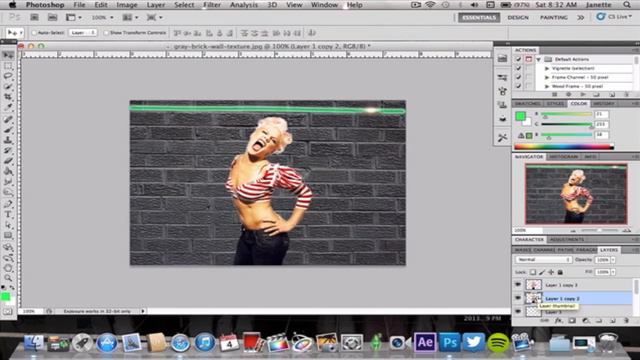Switch to the Adjustments tab
Screen dimensions: 640x360
pos(567,240)
